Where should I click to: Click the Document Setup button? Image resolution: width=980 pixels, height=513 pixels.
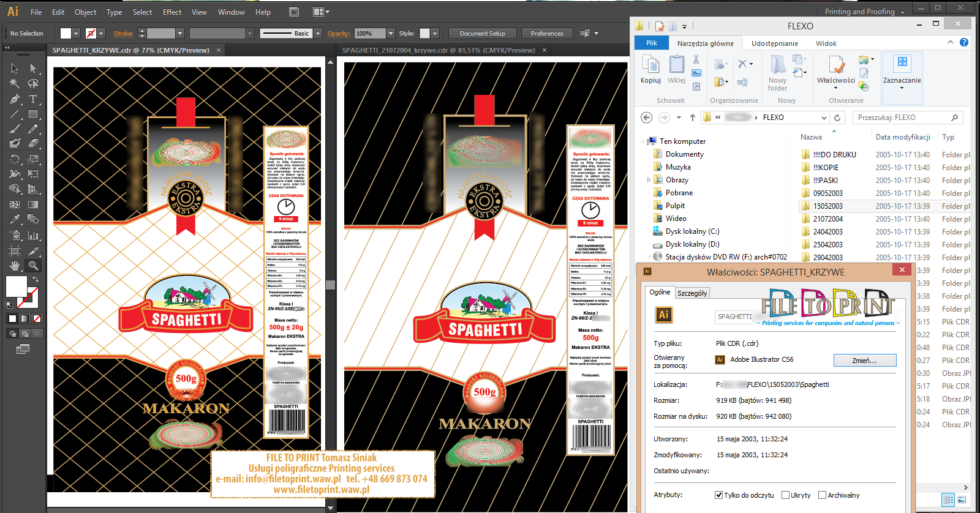483,34
